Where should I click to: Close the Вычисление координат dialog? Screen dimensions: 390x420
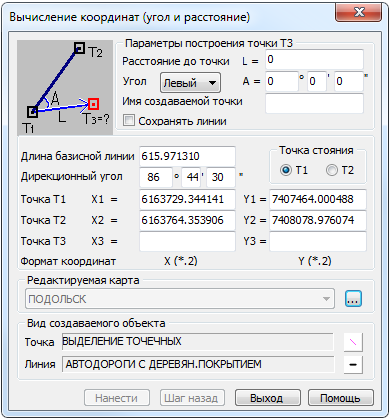click(x=359, y=13)
